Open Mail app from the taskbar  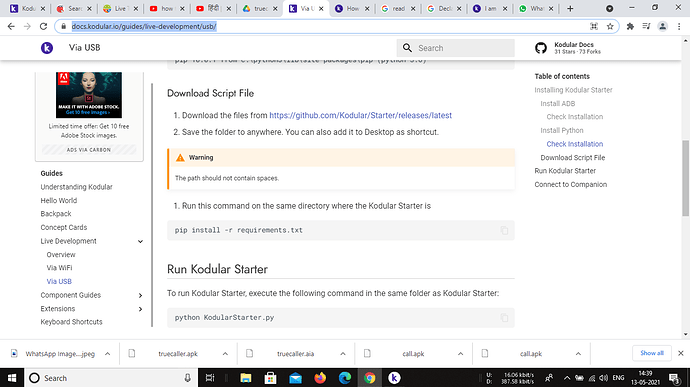295,378
